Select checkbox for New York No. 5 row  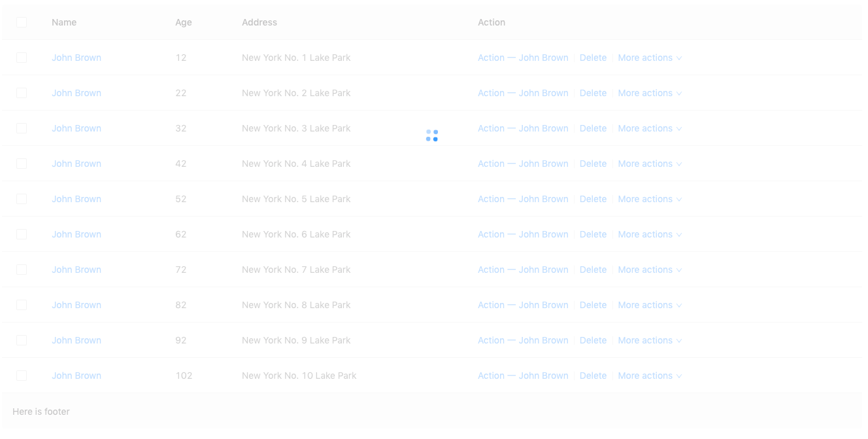point(22,199)
